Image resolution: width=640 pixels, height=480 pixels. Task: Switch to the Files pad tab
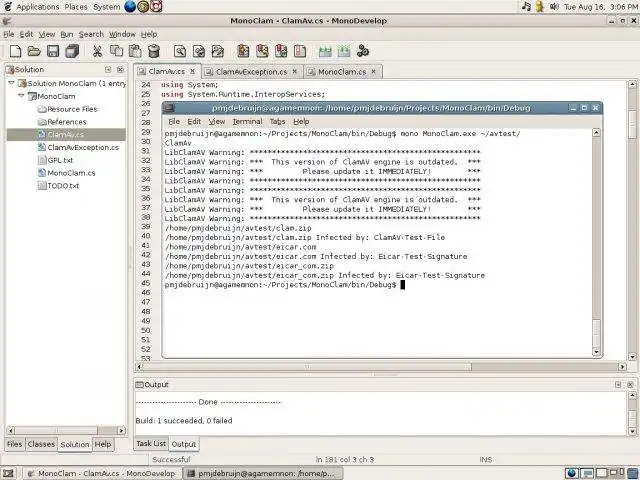14,444
